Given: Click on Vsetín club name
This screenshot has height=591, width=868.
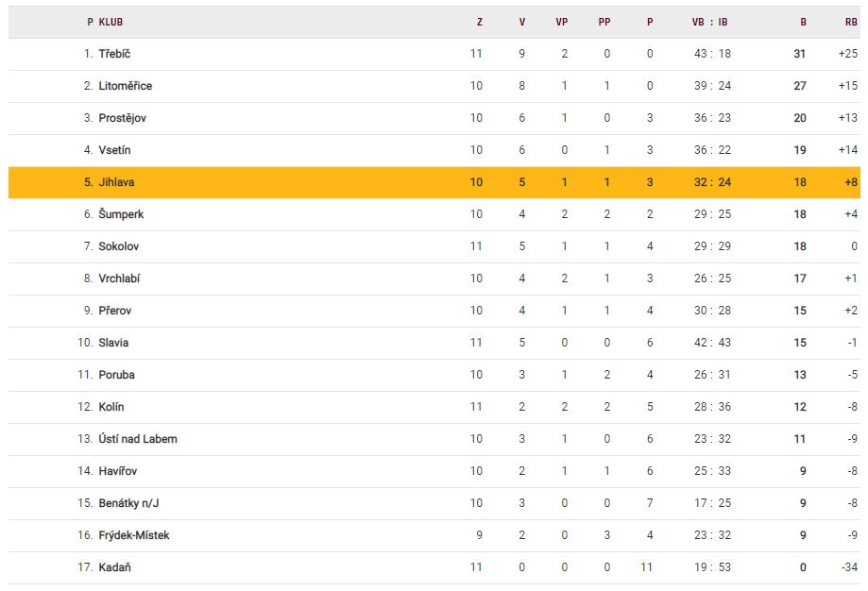Looking at the screenshot, I should click(114, 150).
